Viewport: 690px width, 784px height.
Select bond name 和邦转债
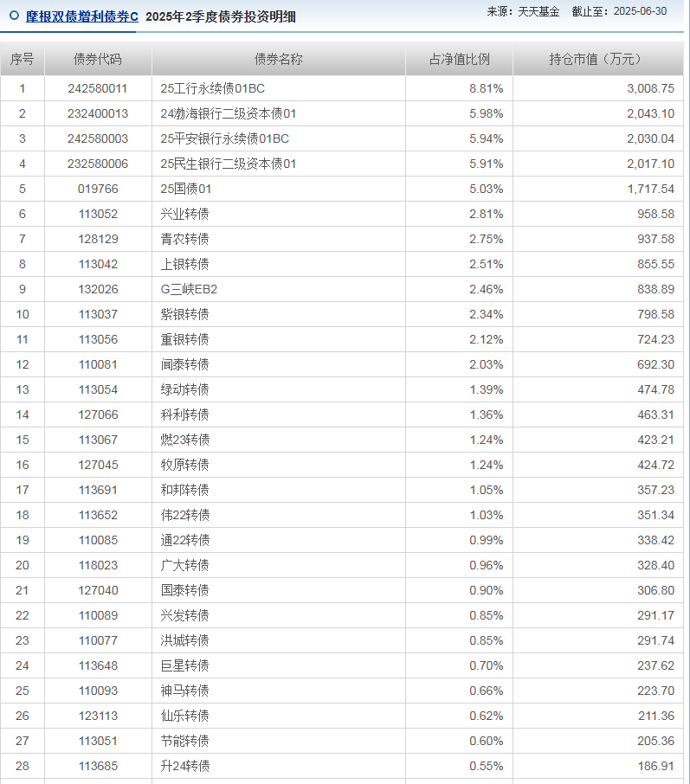pyautogui.click(x=184, y=490)
